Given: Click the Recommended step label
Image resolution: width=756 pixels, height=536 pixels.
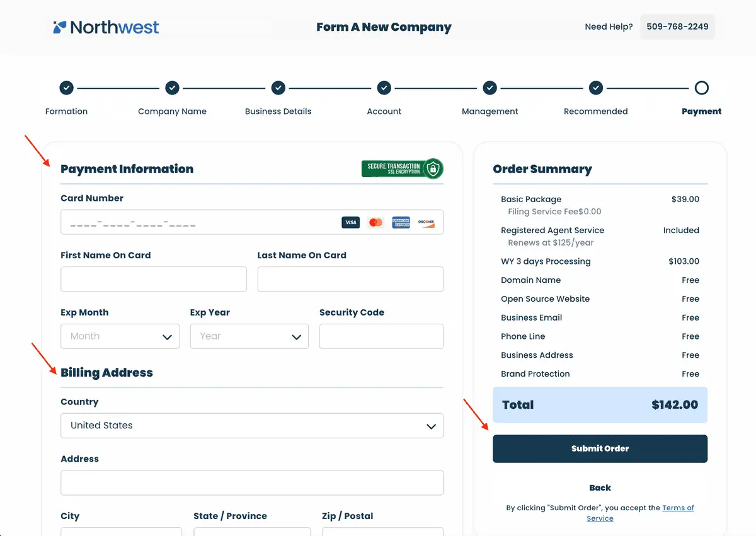Looking at the screenshot, I should tap(595, 111).
